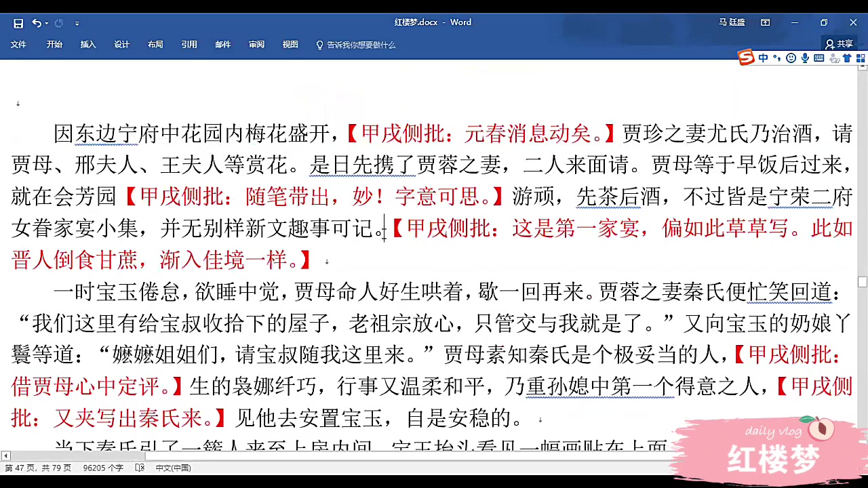Click the Redo icon in quick access toolbar
This screenshot has width=868, height=488.
(59, 23)
